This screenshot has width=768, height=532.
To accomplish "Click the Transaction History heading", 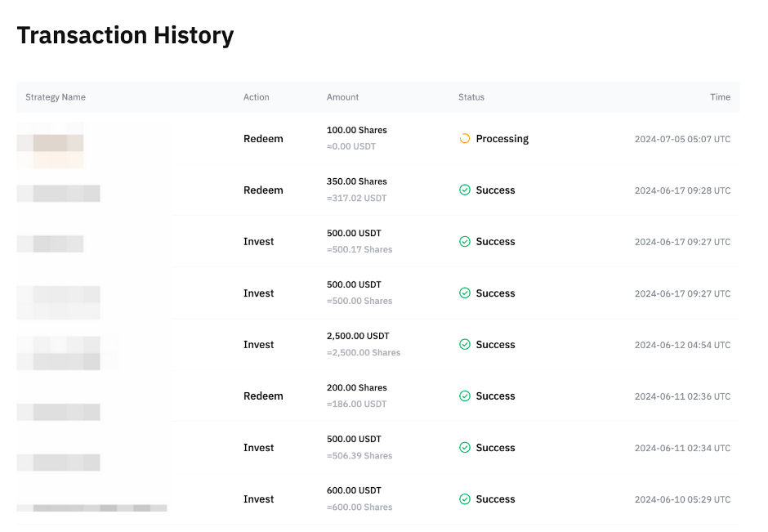I will pos(125,36).
